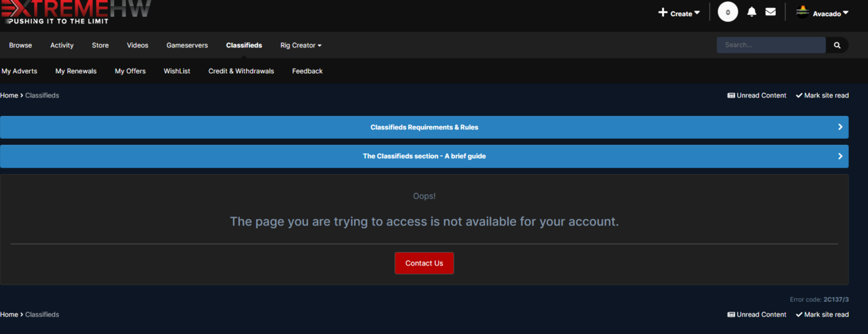Click the notifications bell icon

[751, 12]
